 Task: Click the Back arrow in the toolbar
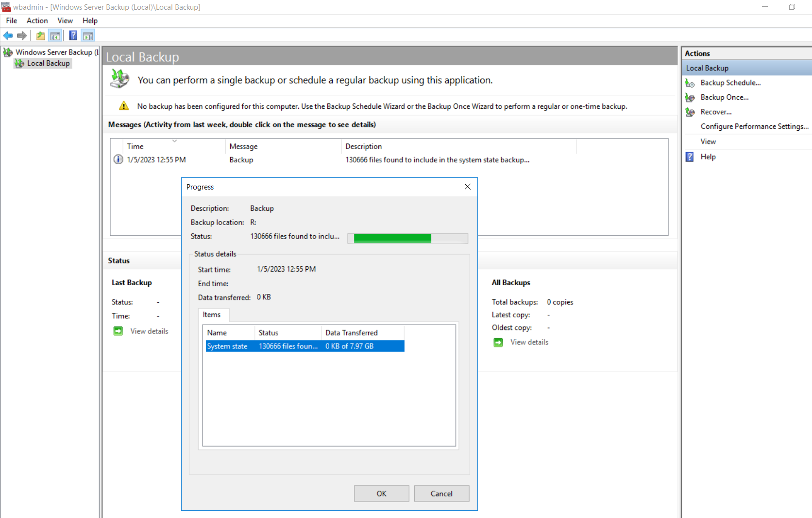(8, 35)
